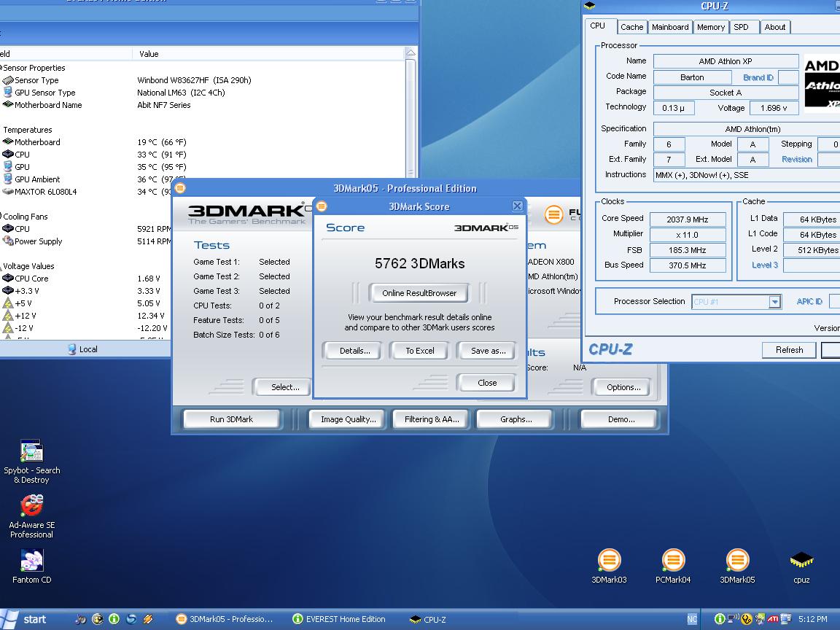
Task: Select 'Winbond W83627HF' value text
Action: [x=173, y=80]
